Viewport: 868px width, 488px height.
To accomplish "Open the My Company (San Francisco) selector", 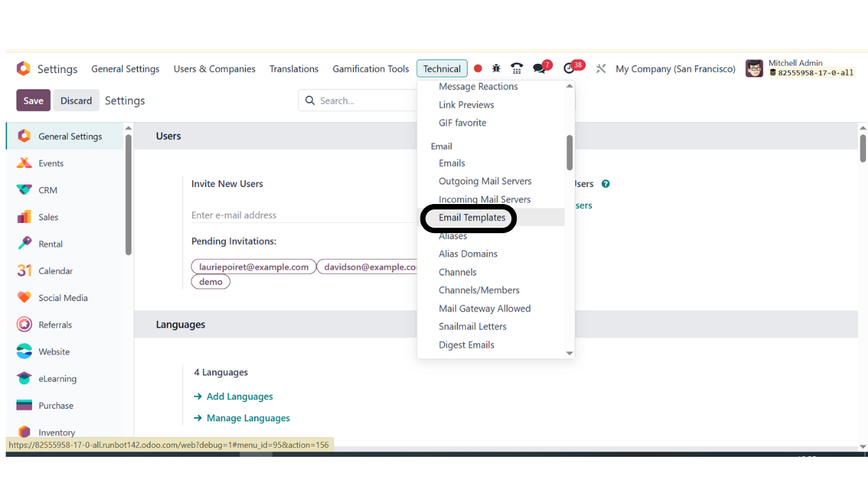I will pyautogui.click(x=675, y=68).
